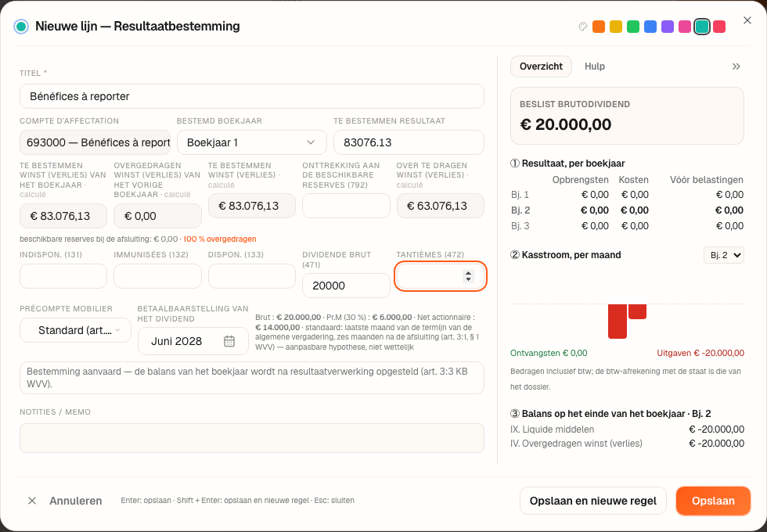Click 'Bestemming aanvaard' message box
The image size is (767, 532).
tap(251, 378)
